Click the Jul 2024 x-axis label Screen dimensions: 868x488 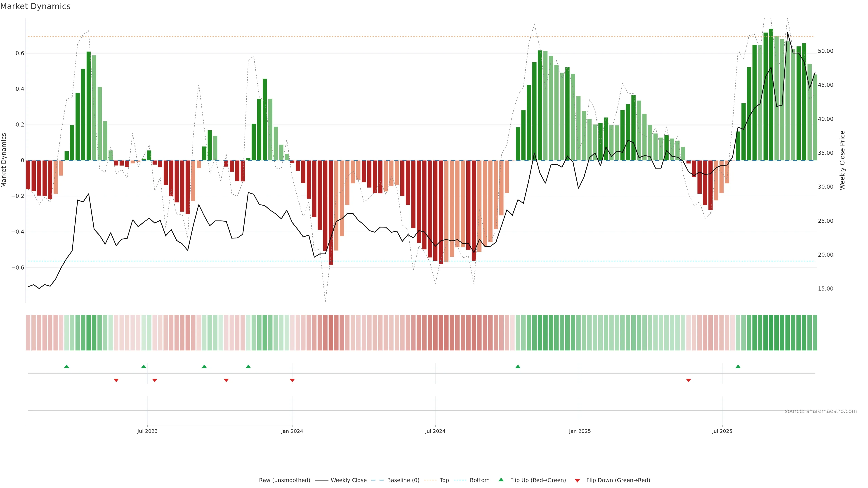coord(435,431)
